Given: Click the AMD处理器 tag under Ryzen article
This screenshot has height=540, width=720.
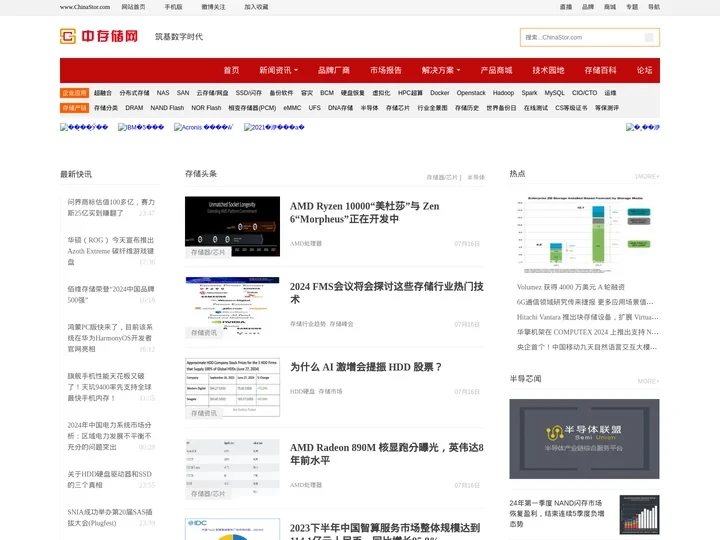Looking at the screenshot, I should [306, 243].
